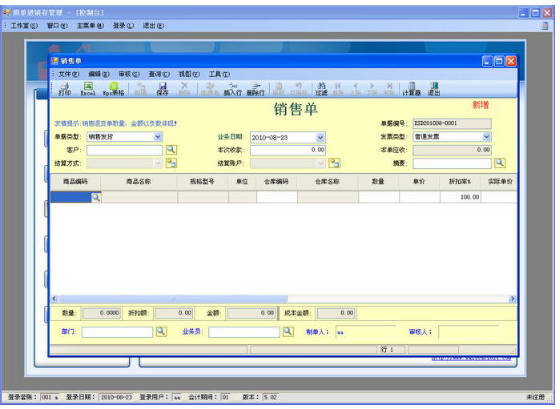The width and height of the screenshot is (560, 409).
Task: Export using the Excel toolbar icon
Action: [88, 89]
